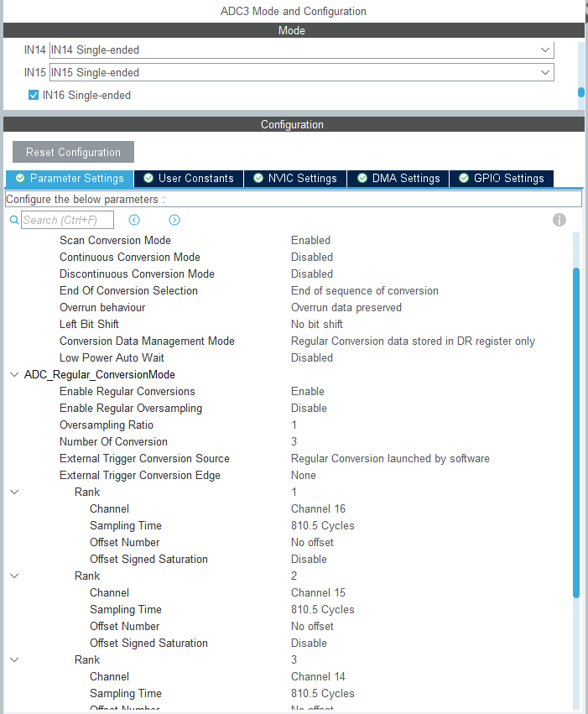588x714 pixels.
Task: Select Number Of Conversion value 3
Action: pyautogui.click(x=294, y=441)
